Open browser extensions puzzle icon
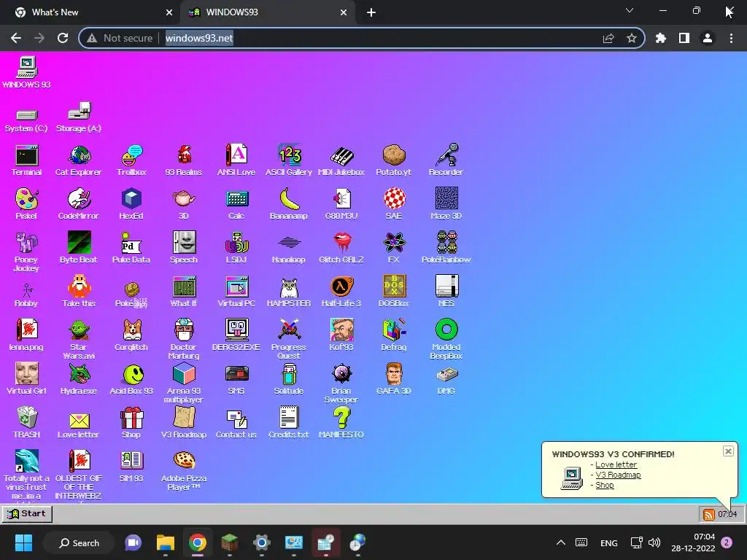Screen dimensions: 747x560 pyautogui.click(x=661, y=38)
